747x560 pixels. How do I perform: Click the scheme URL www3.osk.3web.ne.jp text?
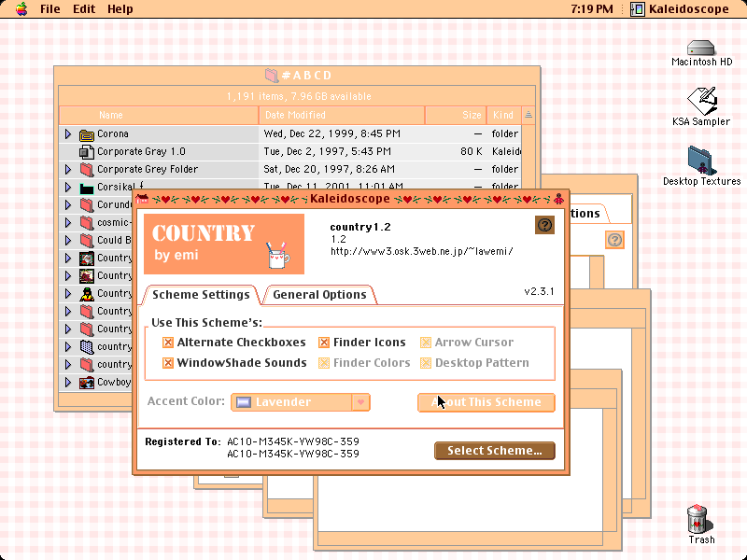coord(422,251)
